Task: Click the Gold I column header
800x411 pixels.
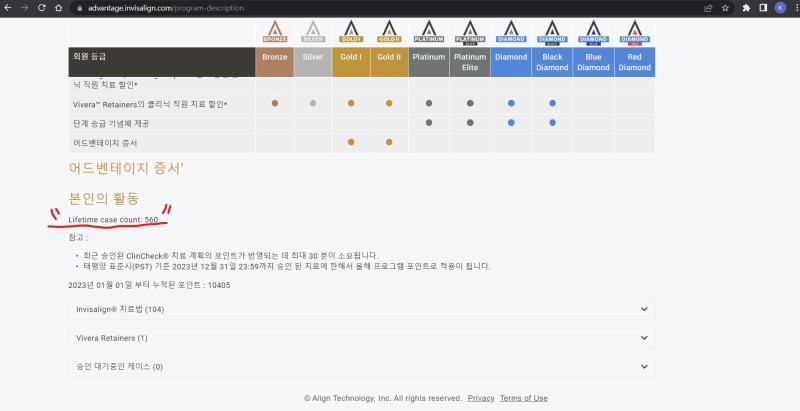Action: click(351, 62)
